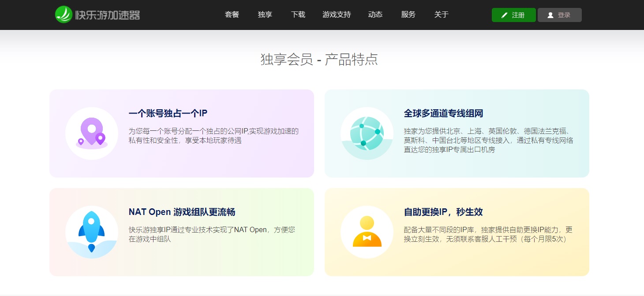Image resolution: width=644 pixels, height=296 pixels.
Task: Click description starting 独家为您提供北京
Action: (489, 140)
